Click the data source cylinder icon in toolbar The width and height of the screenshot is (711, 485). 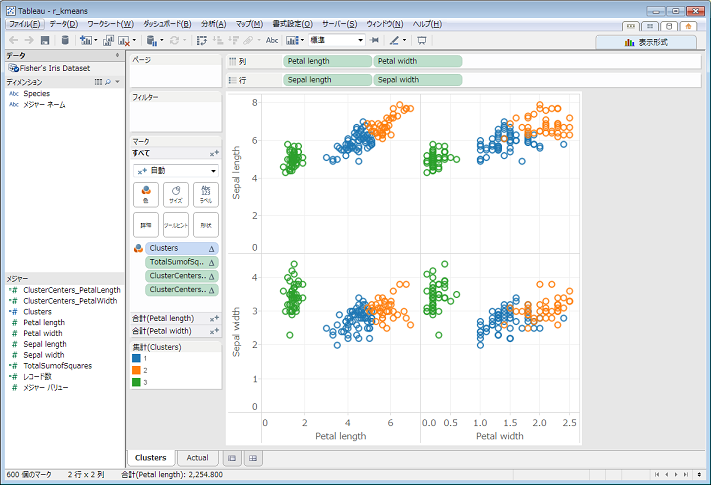click(65, 40)
